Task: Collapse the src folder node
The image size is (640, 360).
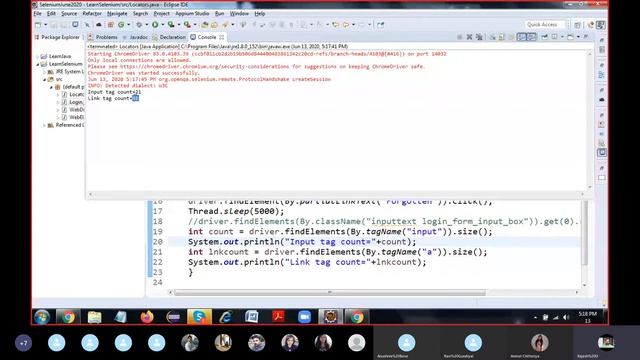Action: tap(45, 79)
